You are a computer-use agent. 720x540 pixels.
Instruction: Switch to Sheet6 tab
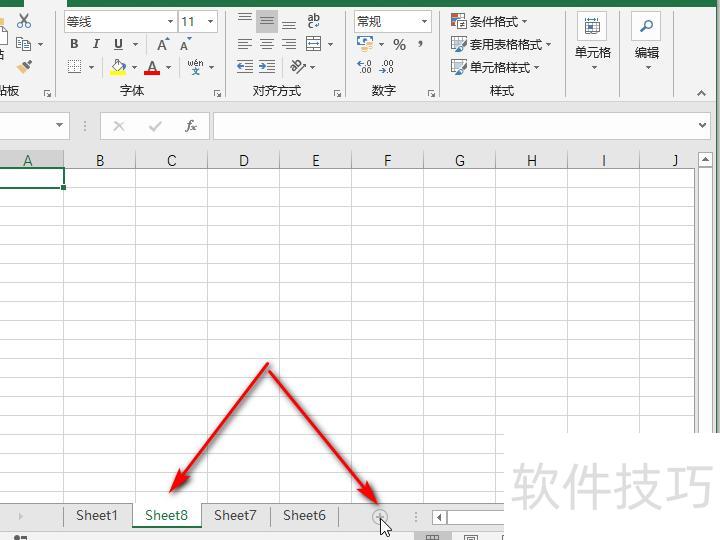[304, 515]
